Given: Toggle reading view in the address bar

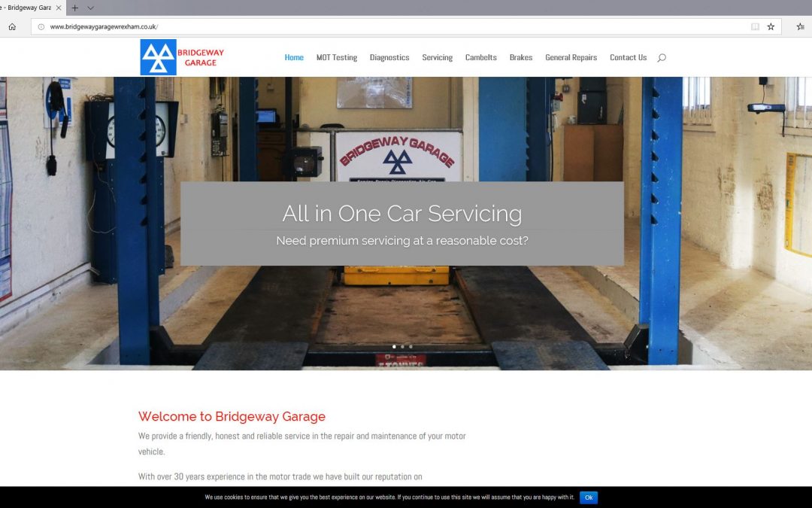Looking at the screenshot, I should point(755,26).
